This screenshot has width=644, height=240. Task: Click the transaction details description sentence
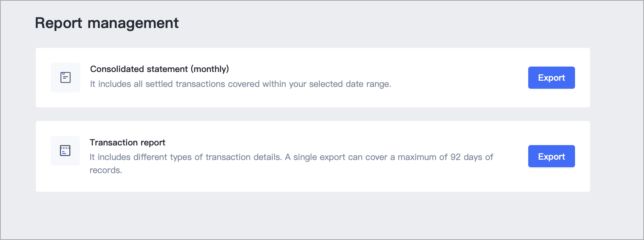coord(291,163)
